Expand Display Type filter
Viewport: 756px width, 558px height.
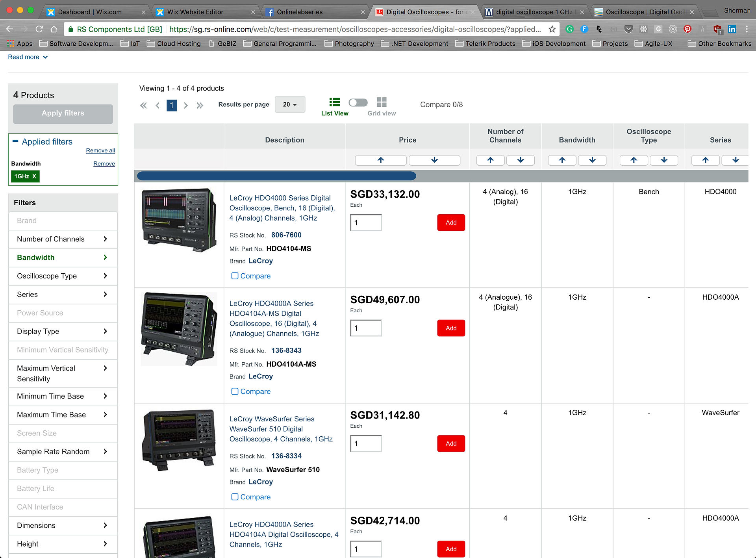click(63, 331)
